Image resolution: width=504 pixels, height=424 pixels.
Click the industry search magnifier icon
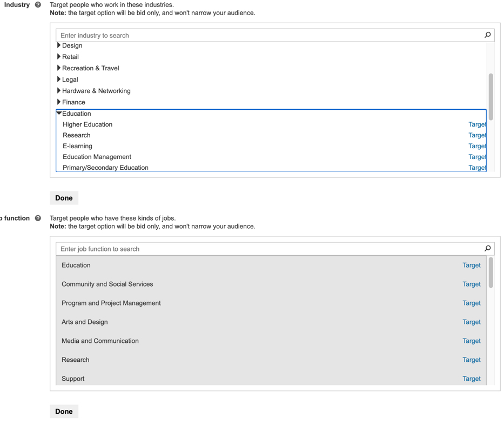click(x=487, y=35)
